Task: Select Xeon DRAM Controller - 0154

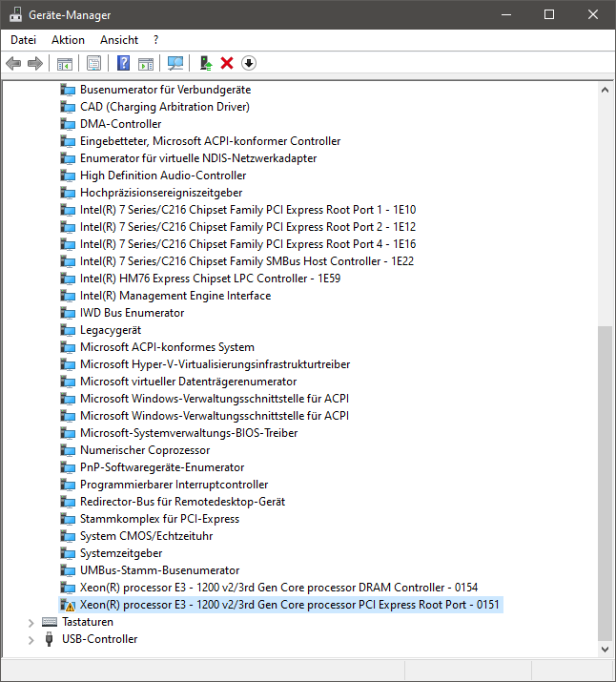Action: coord(278,589)
